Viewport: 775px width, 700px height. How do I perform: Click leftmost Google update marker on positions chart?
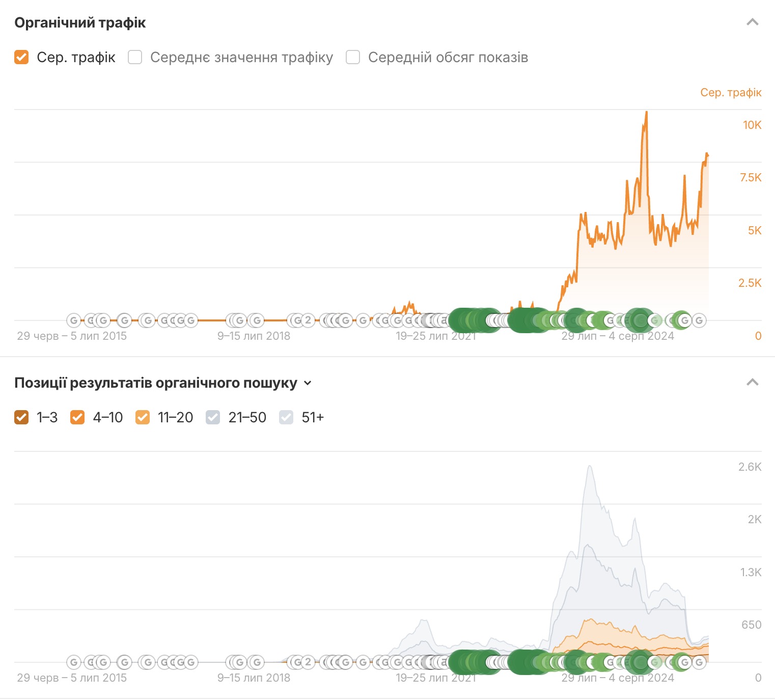click(74, 662)
